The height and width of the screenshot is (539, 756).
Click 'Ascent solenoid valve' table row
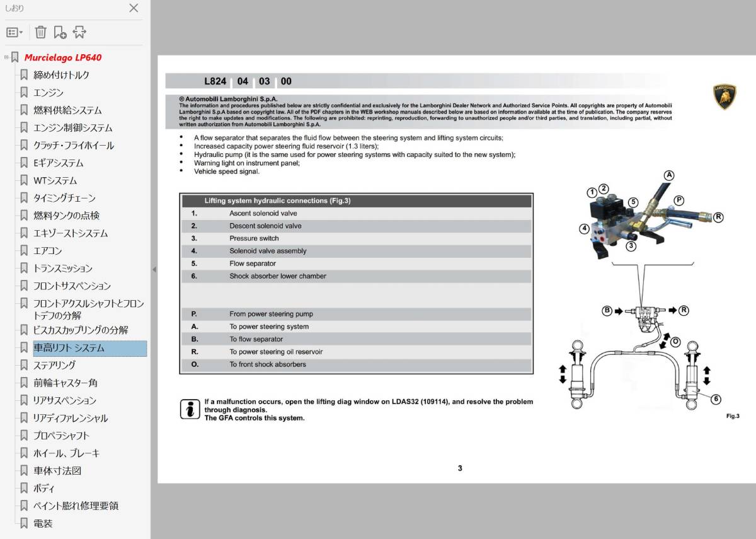[357, 214]
